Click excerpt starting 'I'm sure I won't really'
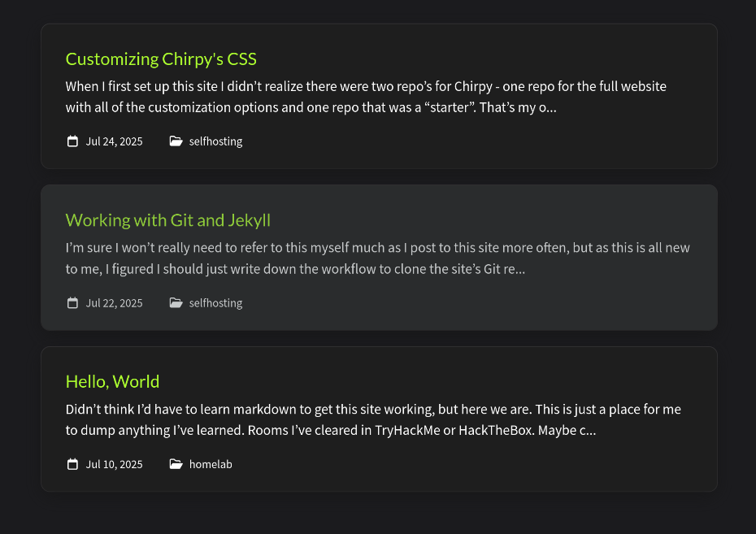The image size is (756, 534). click(377, 258)
